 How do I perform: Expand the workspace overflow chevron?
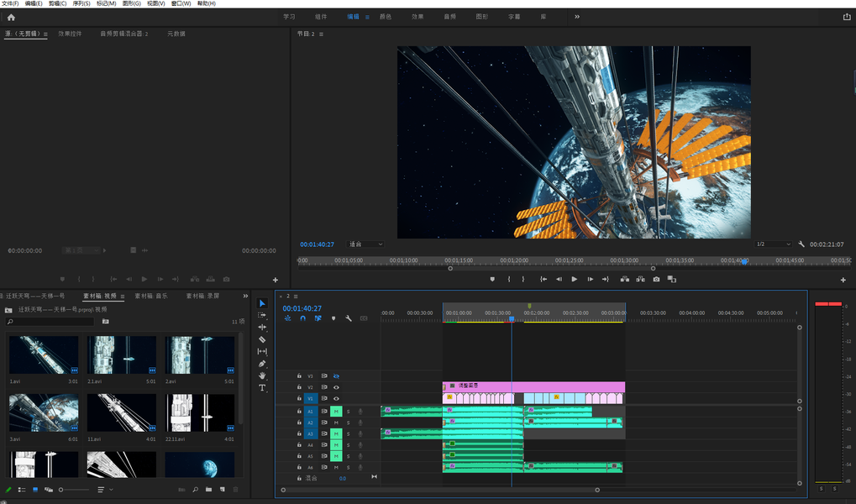point(577,17)
